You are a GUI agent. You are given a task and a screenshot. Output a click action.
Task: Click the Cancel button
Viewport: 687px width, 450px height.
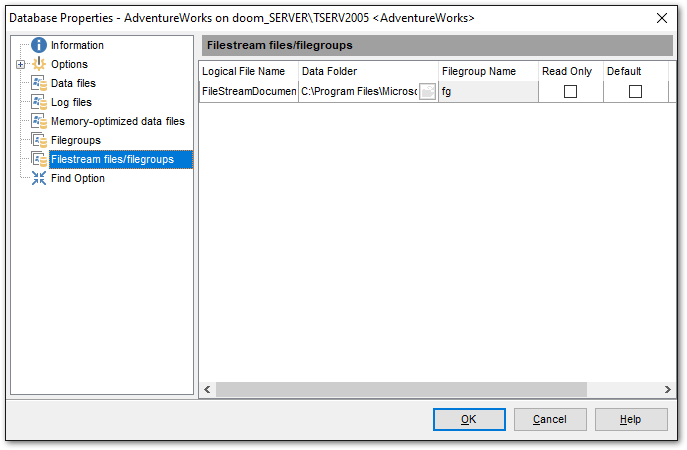[x=550, y=419]
